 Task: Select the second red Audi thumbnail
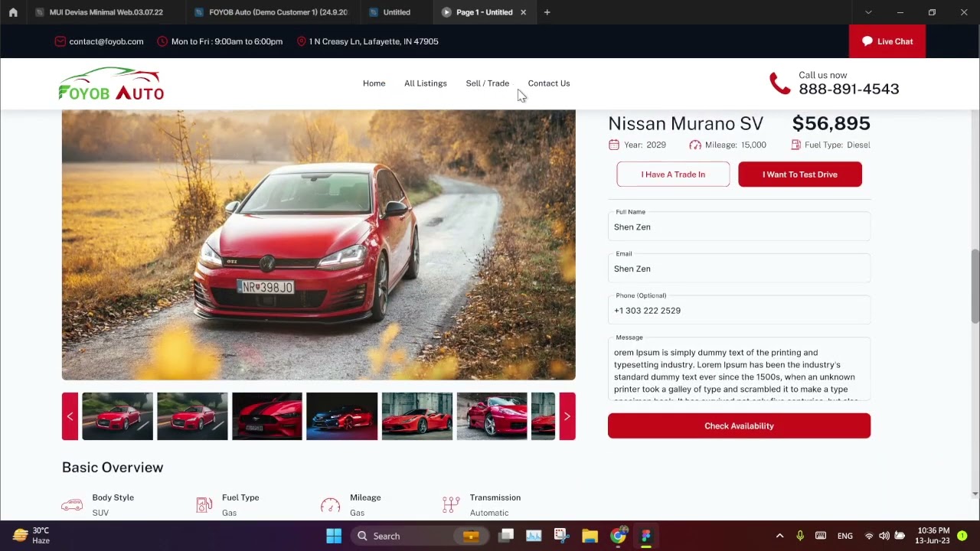[x=192, y=416]
